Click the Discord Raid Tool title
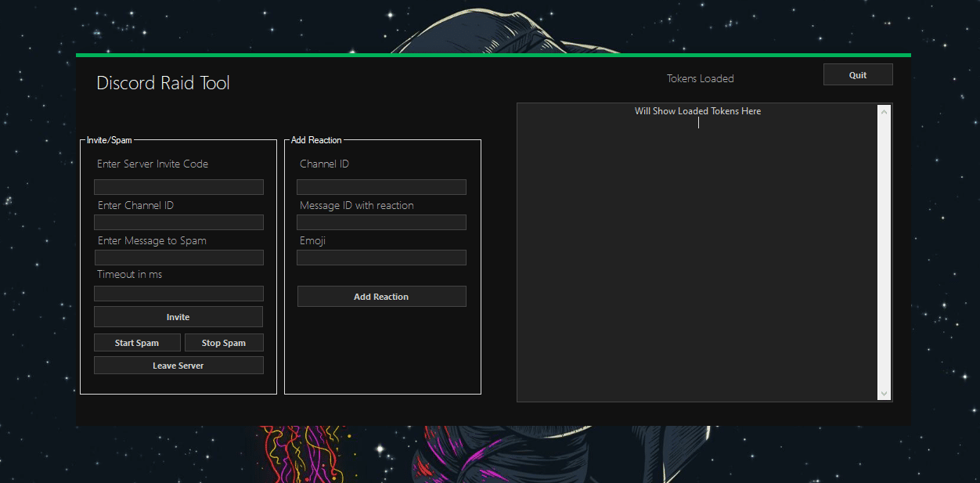Viewport: 980px width, 483px height. (163, 83)
